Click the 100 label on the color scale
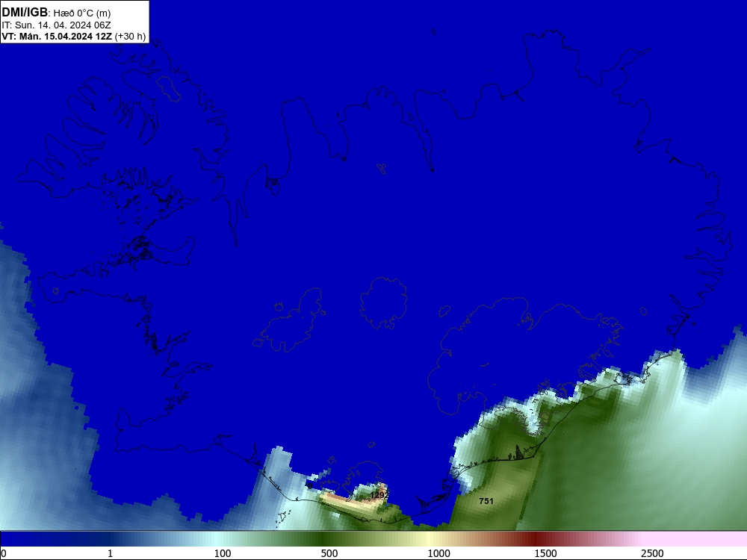This screenshot has height=560, width=747. (223, 553)
